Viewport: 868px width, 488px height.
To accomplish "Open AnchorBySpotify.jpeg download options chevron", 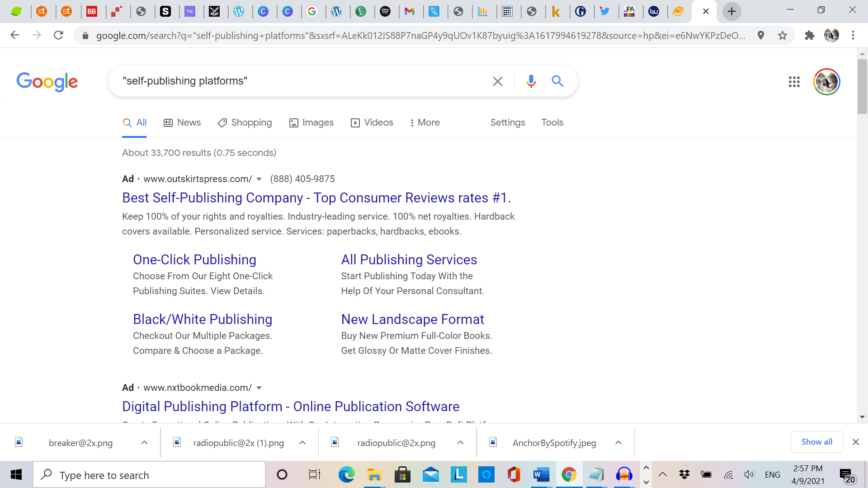I will coord(618,443).
